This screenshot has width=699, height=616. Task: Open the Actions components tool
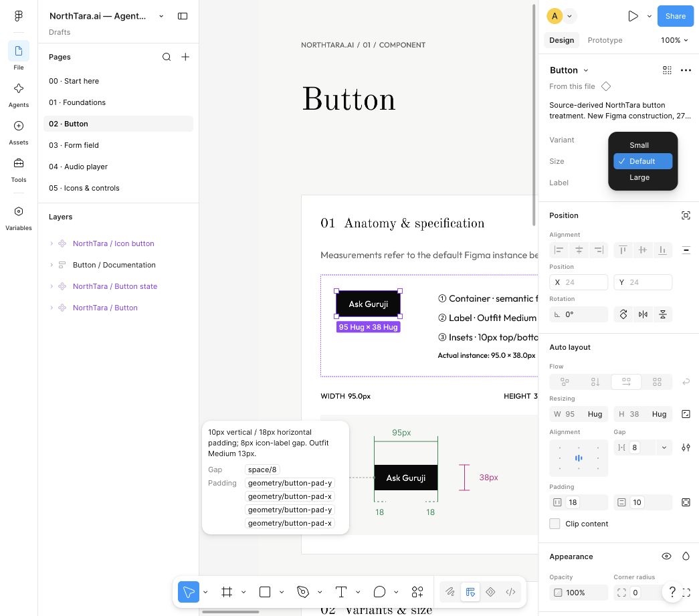tap(417, 592)
